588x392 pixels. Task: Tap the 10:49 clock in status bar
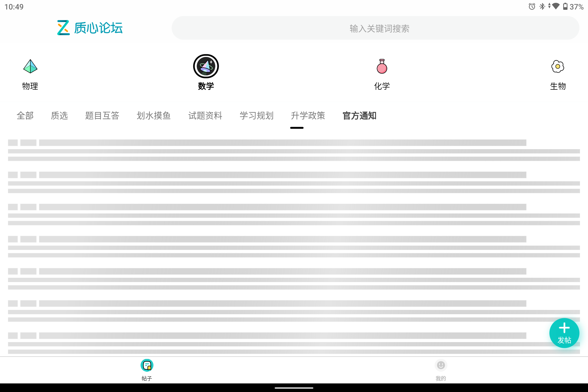point(14,7)
